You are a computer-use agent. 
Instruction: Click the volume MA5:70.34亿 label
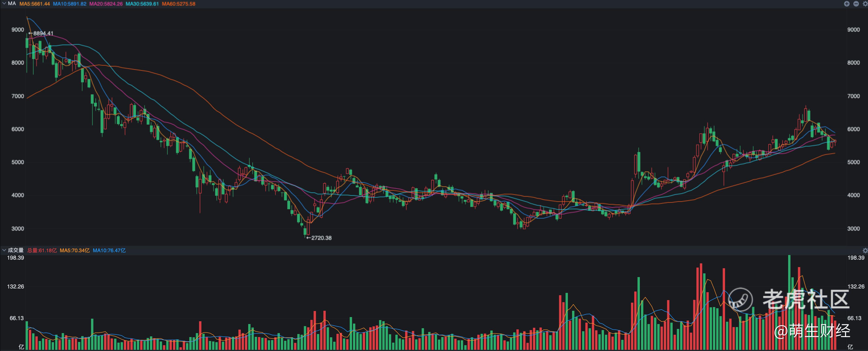(75, 250)
